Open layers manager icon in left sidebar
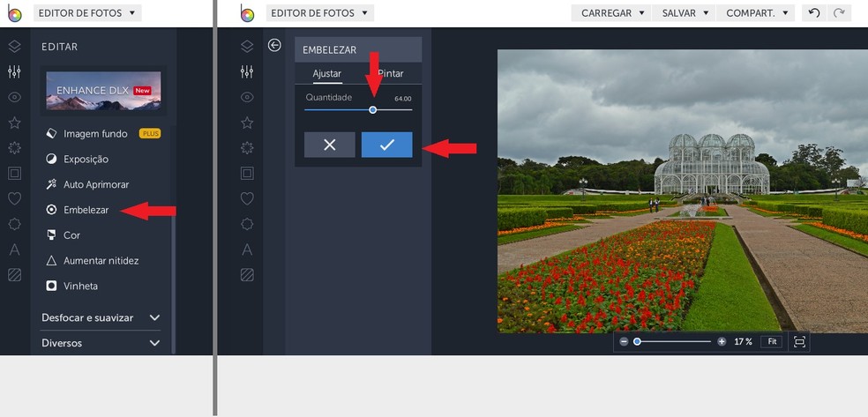Viewport: 868px width, 417px height. click(x=15, y=47)
